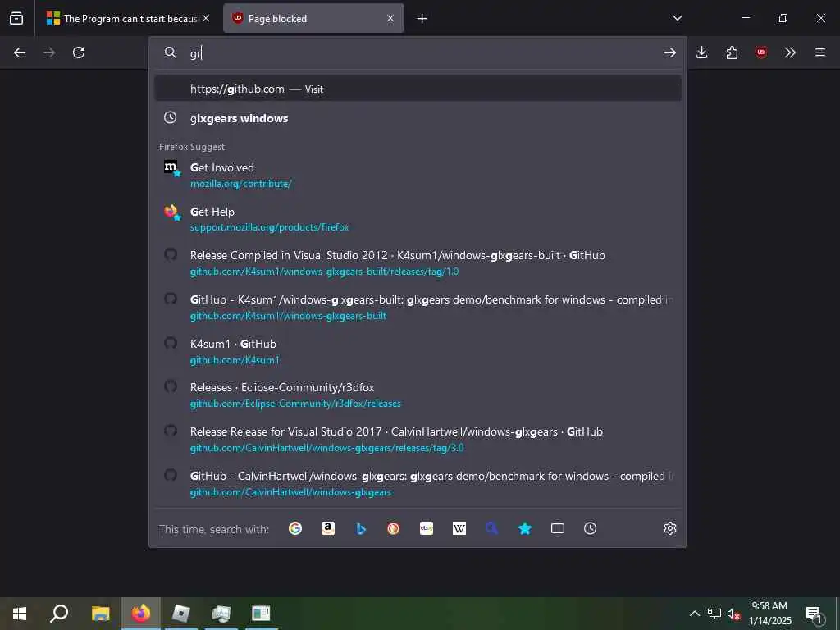The width and height of the screenshot is (840, 630).
Task: Visit the https://github.com suggestion
Action: pos(418,89)
